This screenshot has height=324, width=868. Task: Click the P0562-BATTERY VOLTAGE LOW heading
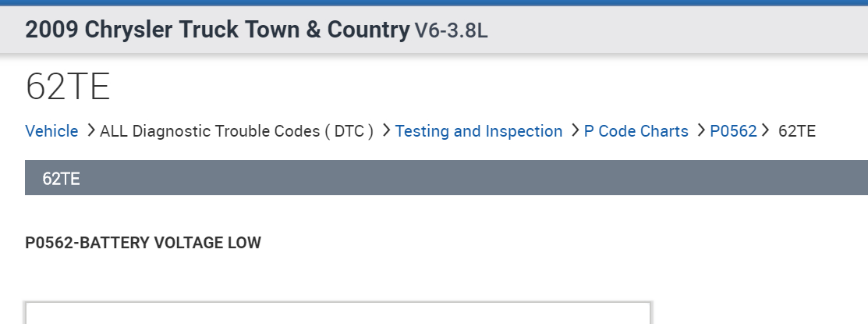point(143,243)
